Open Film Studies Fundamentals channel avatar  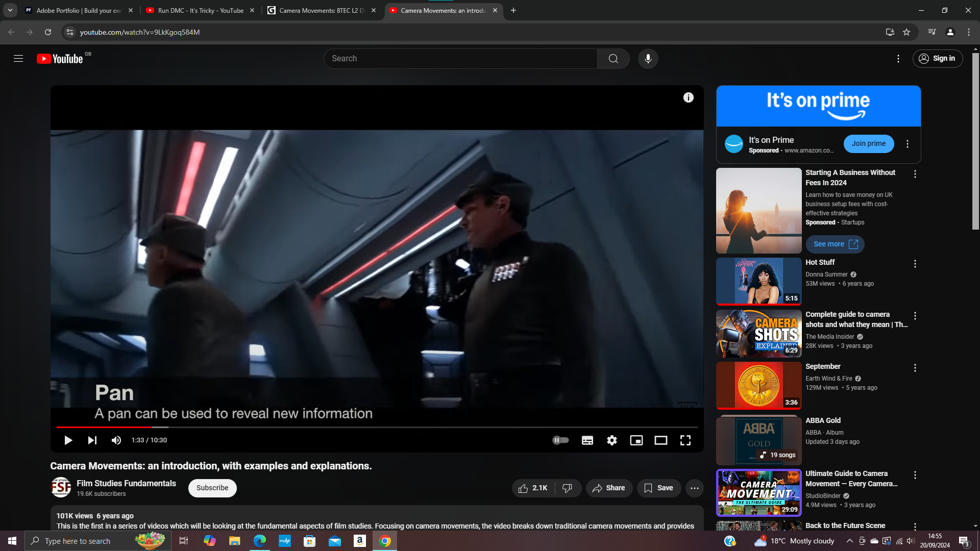(61, 487)
